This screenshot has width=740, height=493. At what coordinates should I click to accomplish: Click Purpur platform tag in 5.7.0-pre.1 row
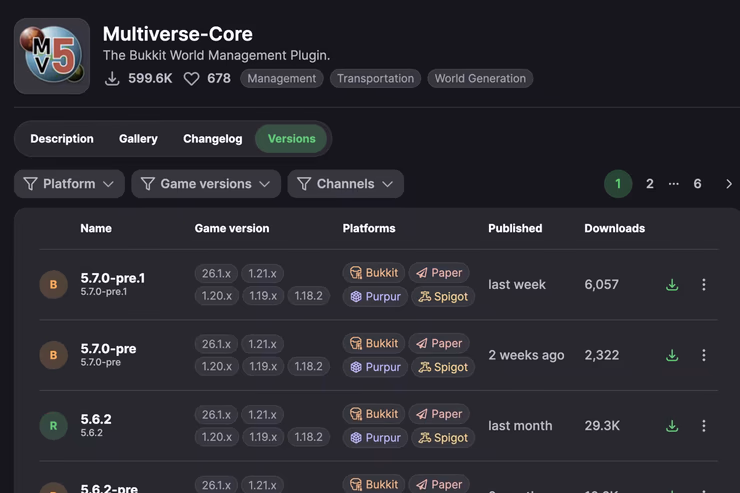[375, 297]
